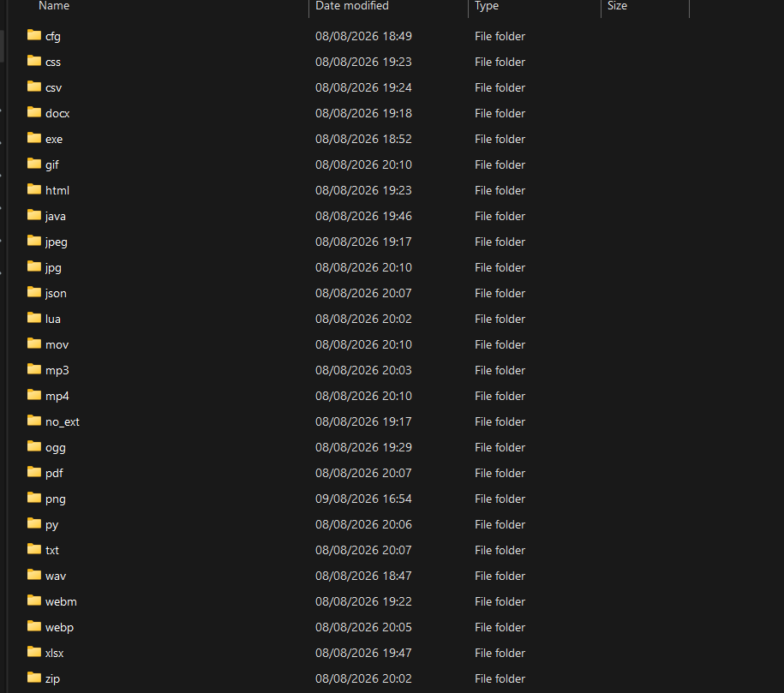784x693 pixels.
Task: Sort by Date modified column header
Action: 352,6
